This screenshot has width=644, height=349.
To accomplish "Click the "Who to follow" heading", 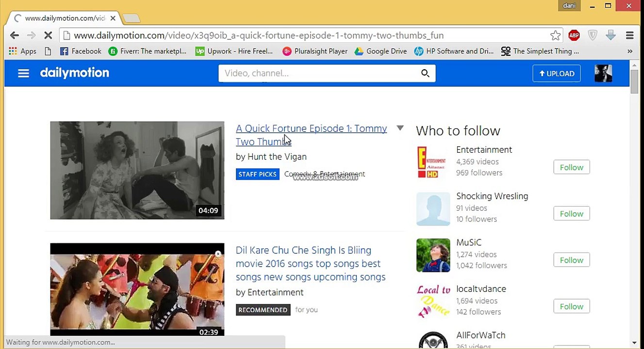I will pos(458,131).
